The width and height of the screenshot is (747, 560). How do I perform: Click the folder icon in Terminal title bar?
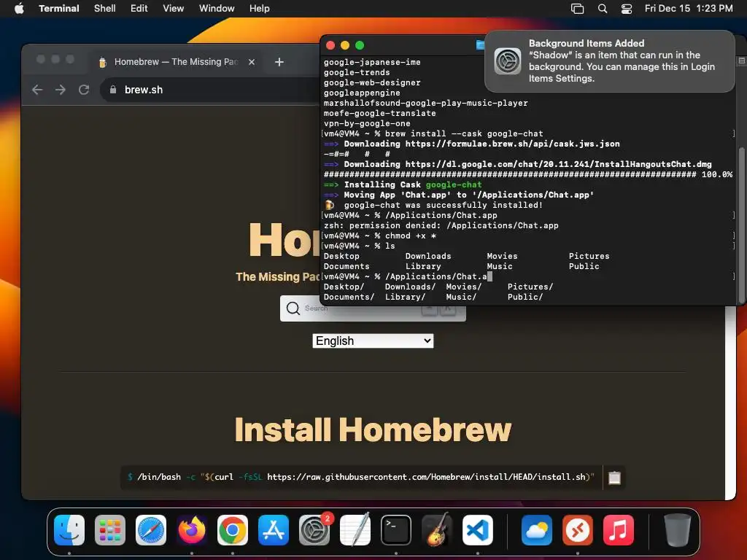click(x=480, y=44)
